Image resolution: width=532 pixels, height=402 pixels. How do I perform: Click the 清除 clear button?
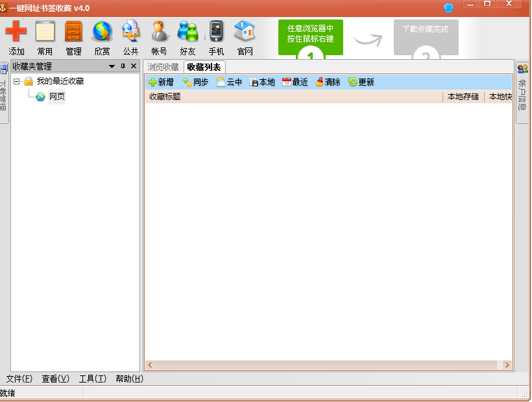pyautogui.click(x=328, y=82)
